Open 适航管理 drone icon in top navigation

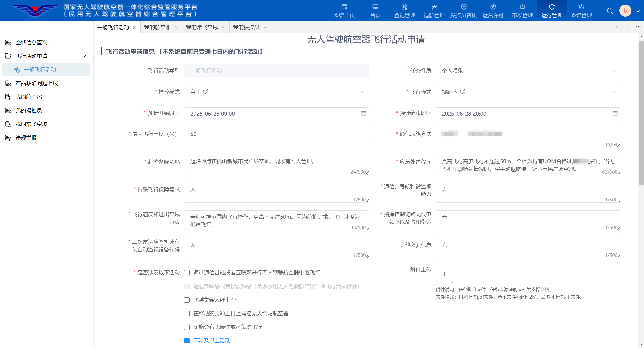(434, 7)
